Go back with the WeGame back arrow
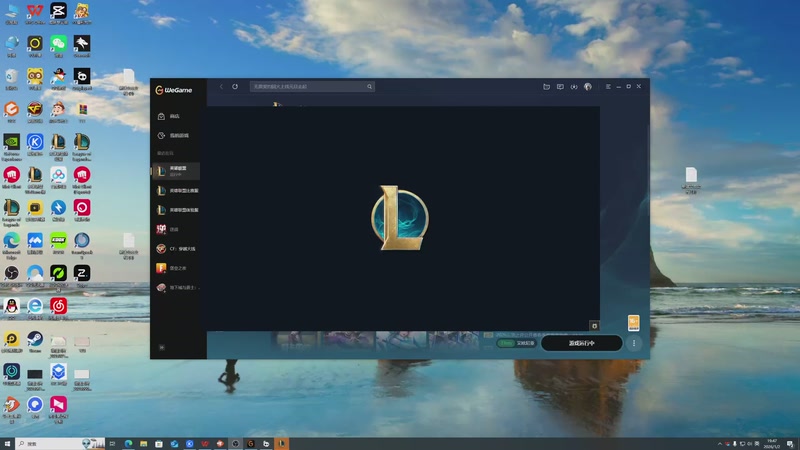The width and height of the screenshot is (800, 450). pyautogui.click(x=221, y=87)
